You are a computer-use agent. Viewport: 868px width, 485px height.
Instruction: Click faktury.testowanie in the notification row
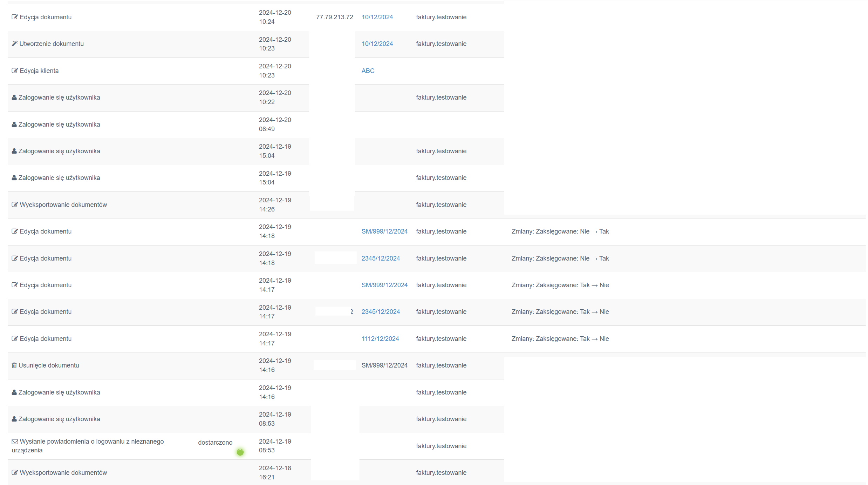click(x=441, y=446)
